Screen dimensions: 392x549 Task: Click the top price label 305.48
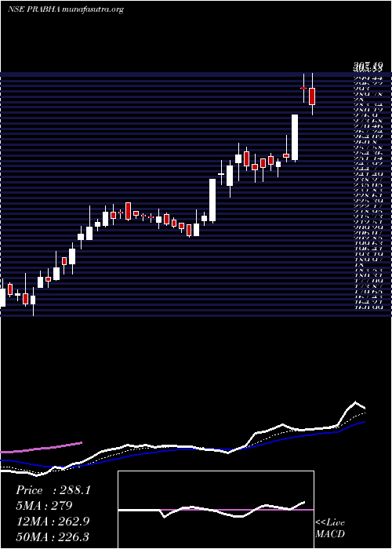click(x=368, y=66)
